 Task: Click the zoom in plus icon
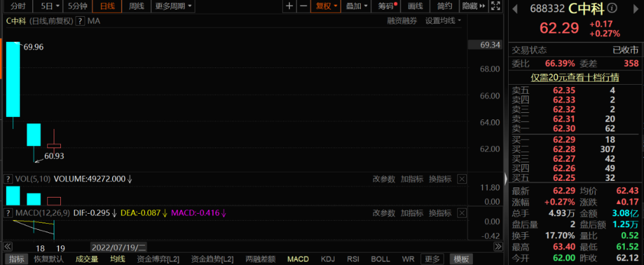(x=290, y=6)
